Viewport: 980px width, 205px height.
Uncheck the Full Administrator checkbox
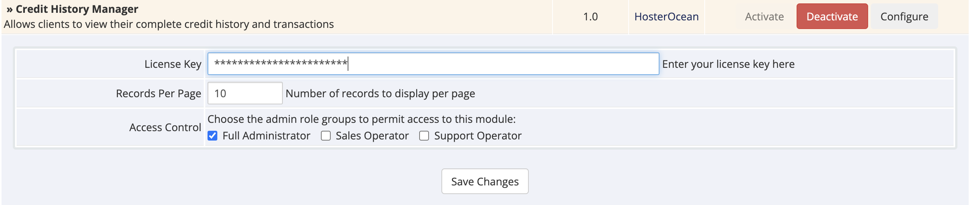pyautogui.click(x=212, y=136)
